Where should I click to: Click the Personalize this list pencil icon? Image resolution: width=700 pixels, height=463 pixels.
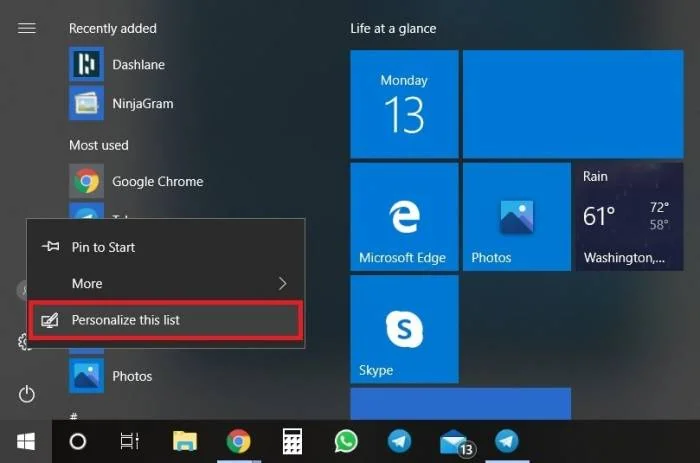tap(50, 320)
